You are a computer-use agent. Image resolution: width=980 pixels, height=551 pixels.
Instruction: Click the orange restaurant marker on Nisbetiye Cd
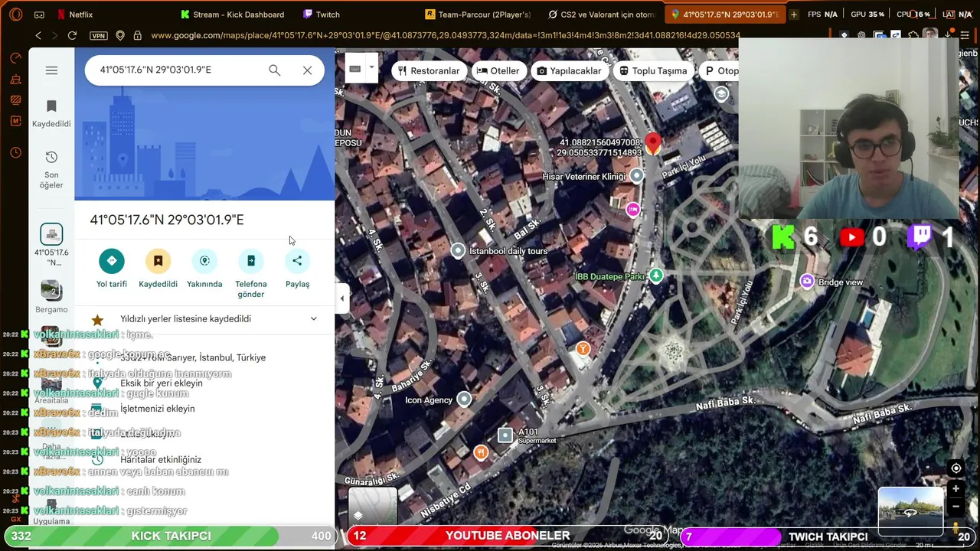(x=481, y=453)
